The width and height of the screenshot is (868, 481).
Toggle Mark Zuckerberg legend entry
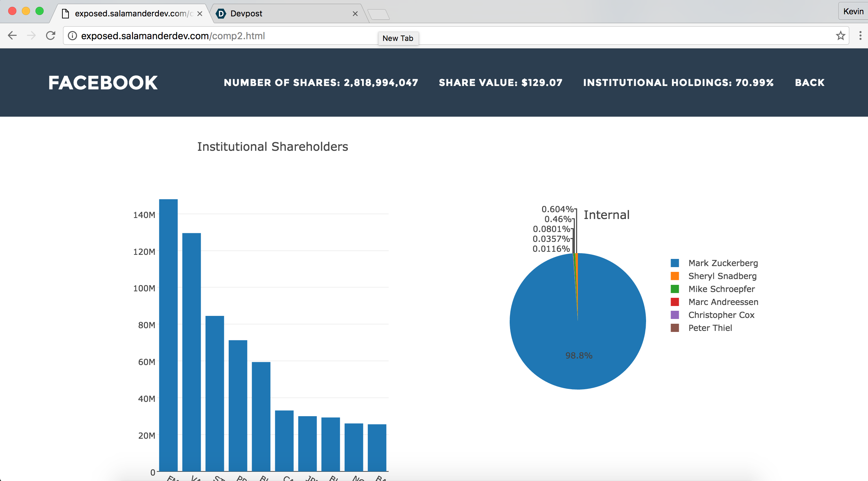tap(723, 263)
